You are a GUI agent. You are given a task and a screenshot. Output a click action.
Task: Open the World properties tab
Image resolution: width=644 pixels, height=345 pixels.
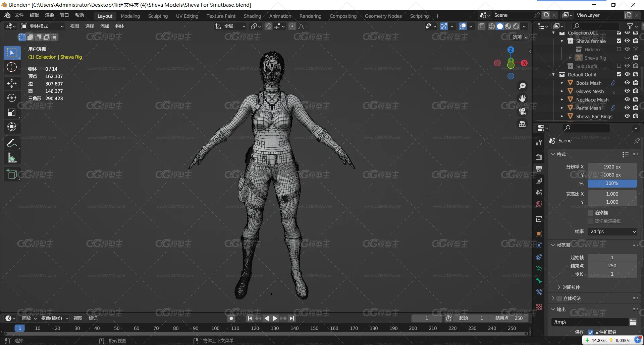(539, 204)
